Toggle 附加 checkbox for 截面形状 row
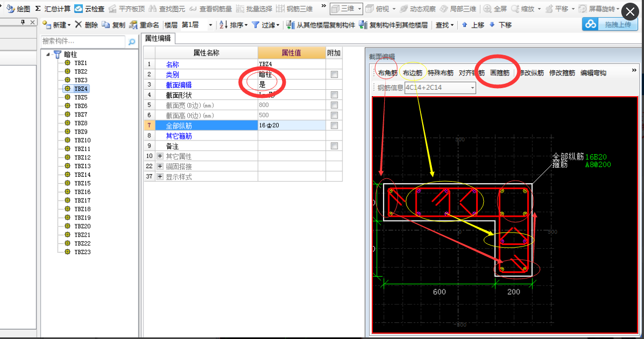This screenshot has width=644, height=339. tap(334, 95)
